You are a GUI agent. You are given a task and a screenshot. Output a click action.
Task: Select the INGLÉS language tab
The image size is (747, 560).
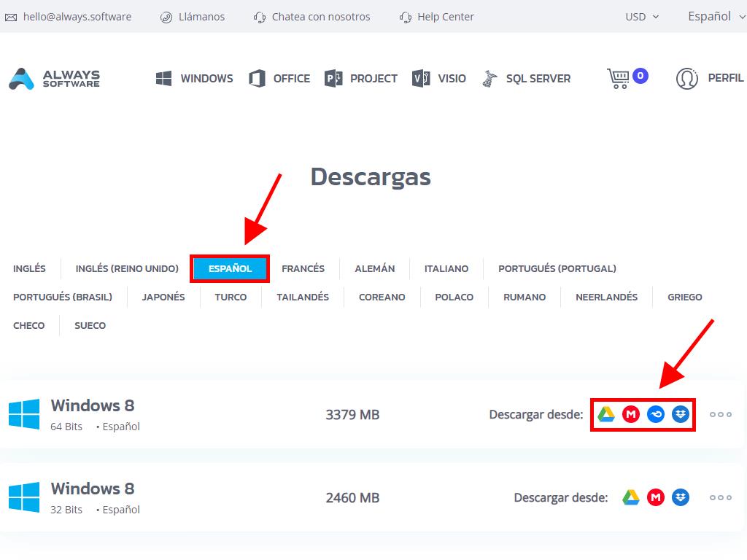click(x=29, y=268)
